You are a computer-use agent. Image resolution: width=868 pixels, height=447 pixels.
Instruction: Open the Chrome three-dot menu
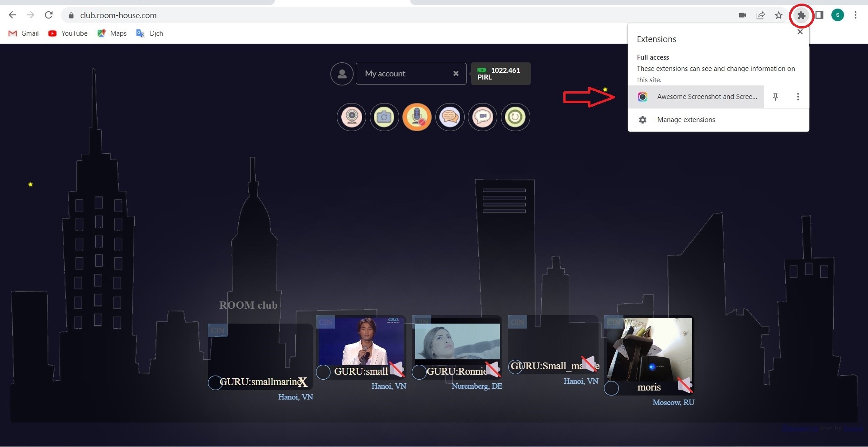(855, 15)
